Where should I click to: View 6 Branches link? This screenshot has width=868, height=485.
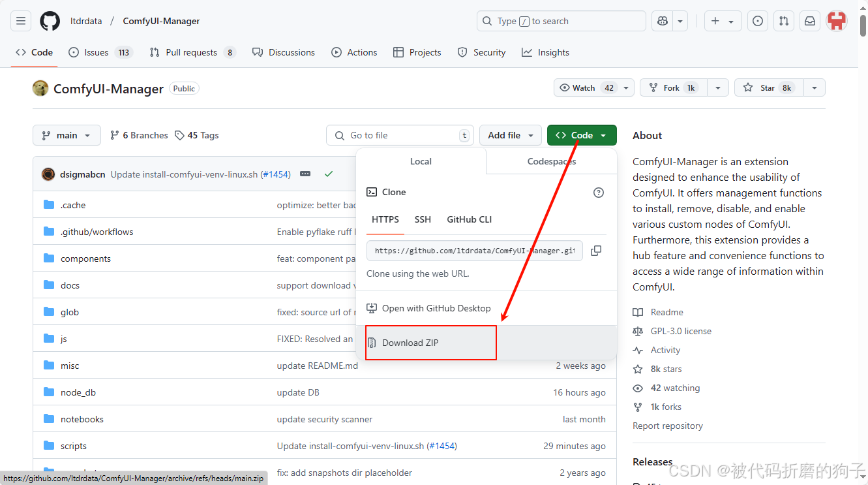[139, 135]
